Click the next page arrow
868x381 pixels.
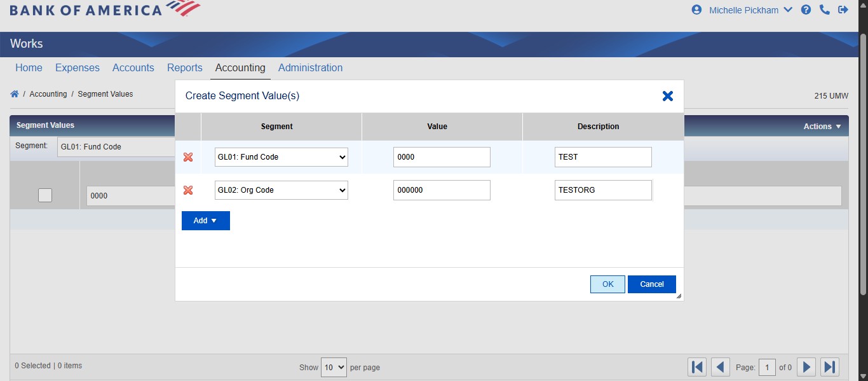[x=806, y=366]
